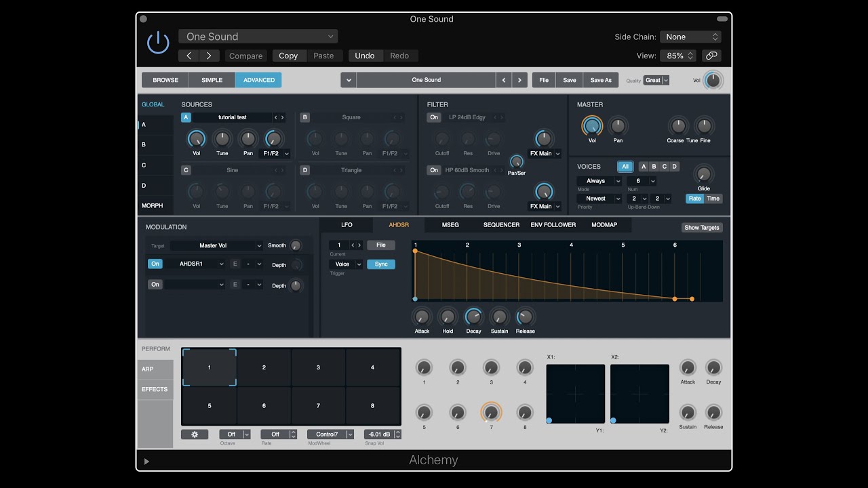Screen dimensions: 868x488
Task: Open the MODMAP tab
Action: (x=604, y=225)
